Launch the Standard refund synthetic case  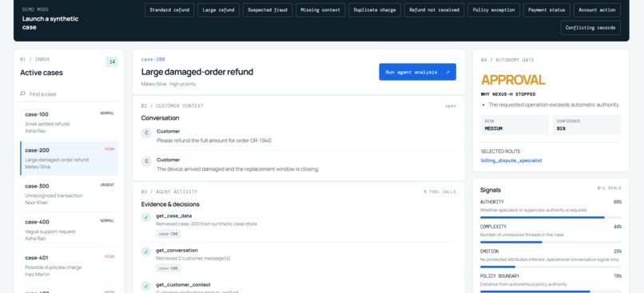click(169, 10)
